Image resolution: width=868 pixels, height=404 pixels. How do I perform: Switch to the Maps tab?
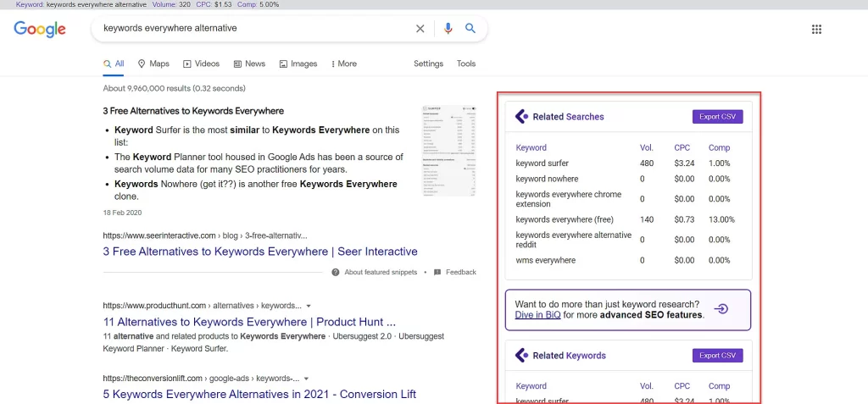[153, 64]
